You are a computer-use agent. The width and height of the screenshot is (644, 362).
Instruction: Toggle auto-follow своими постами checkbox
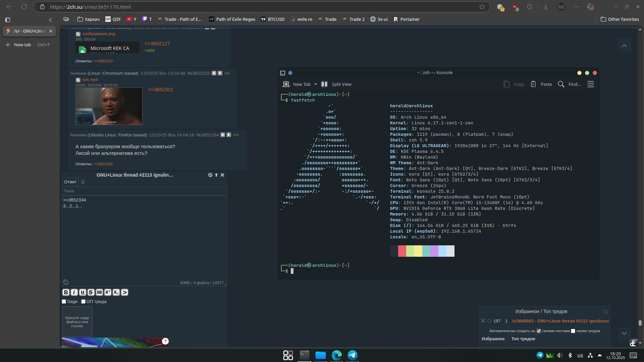(539, 331)
